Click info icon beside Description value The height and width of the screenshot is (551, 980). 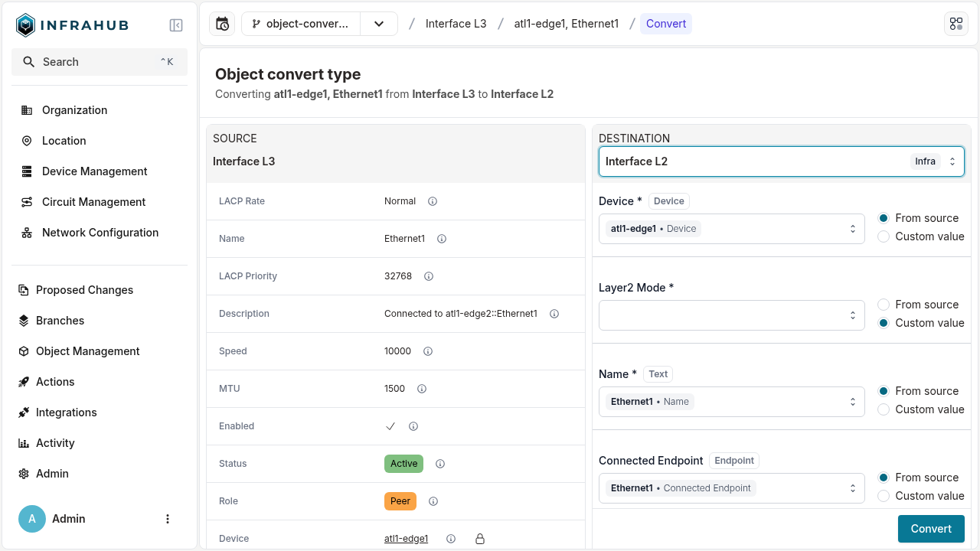click(x=554, y=314)
